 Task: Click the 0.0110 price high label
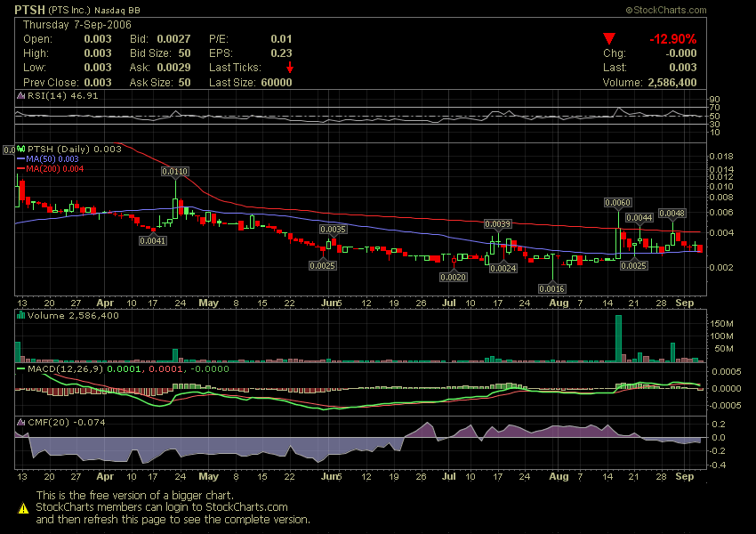point(175,171)
